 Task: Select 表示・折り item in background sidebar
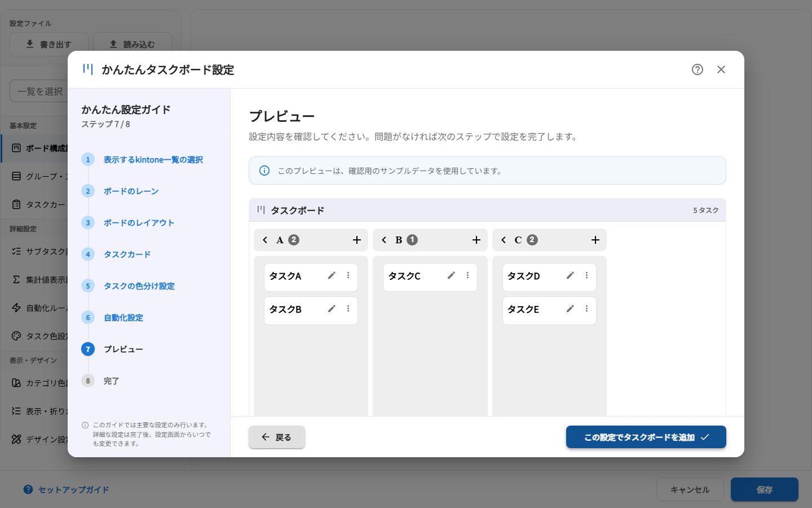tap(35, 411)
